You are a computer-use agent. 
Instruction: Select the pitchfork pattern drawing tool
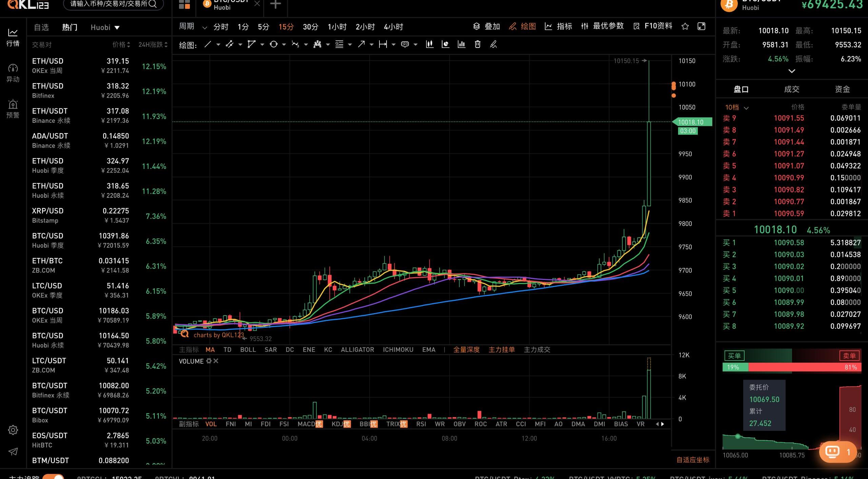(x=317, y=44)
